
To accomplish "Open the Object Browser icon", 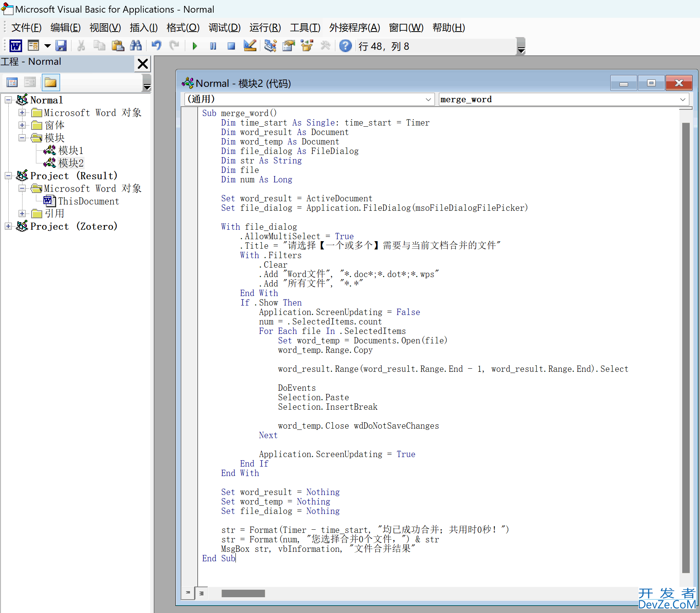I will coord(307,46).
